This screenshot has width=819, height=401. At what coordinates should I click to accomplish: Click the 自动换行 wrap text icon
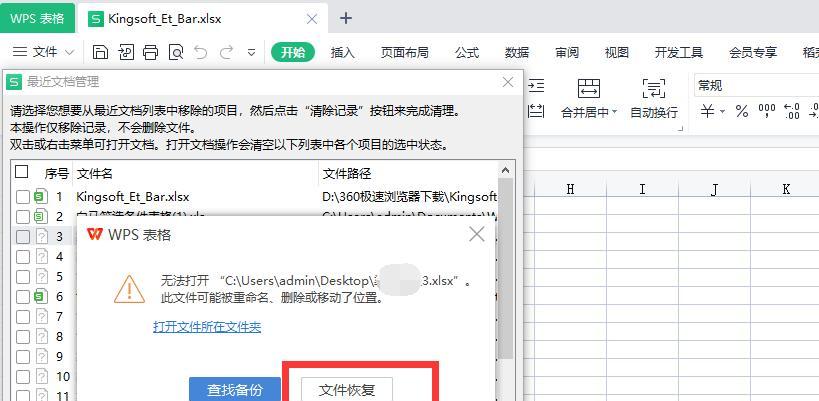pos(654,87)
